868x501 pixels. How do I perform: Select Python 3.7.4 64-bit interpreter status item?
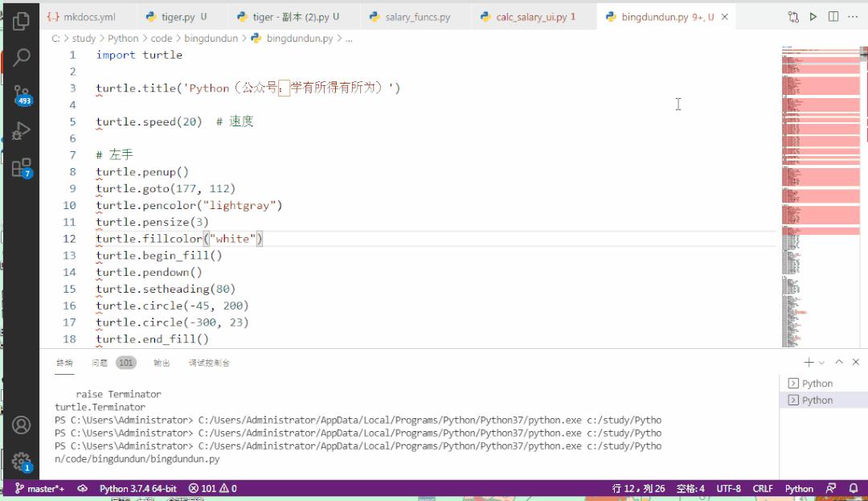[138, 488]
